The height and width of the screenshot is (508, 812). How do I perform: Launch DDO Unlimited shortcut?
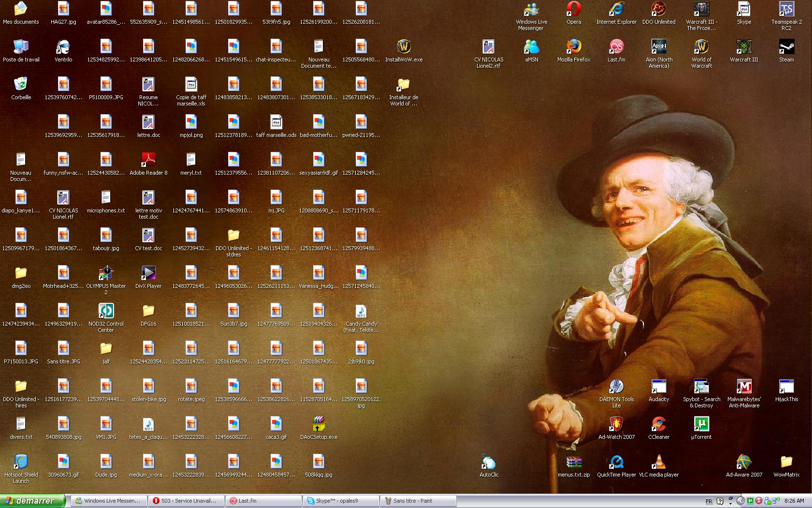pos(659,13)
